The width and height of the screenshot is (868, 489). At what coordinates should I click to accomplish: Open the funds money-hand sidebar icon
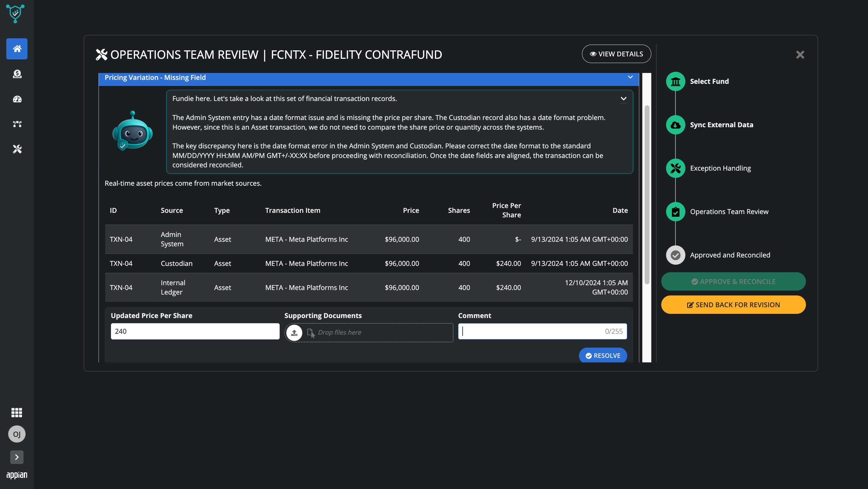[17, 74]
